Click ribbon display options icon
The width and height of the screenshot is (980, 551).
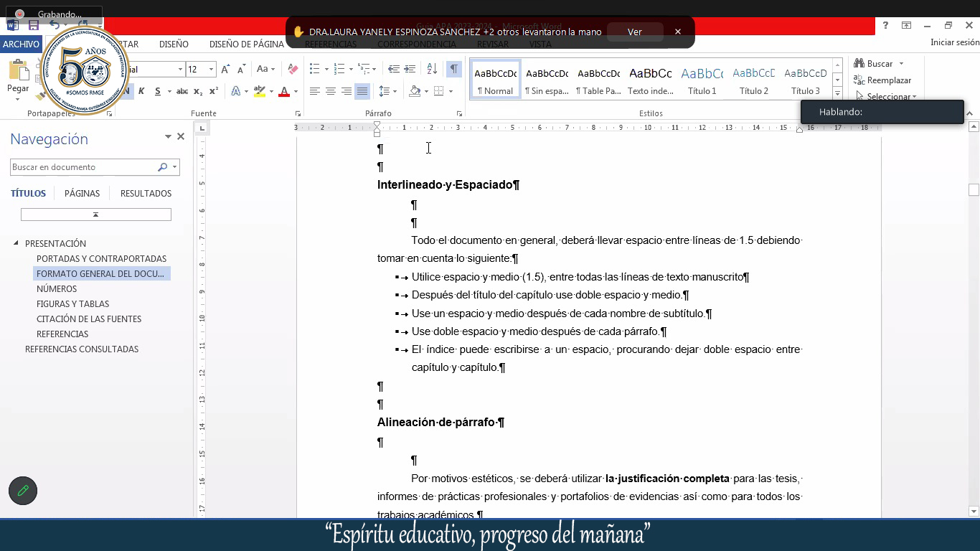tap(906, 25)
